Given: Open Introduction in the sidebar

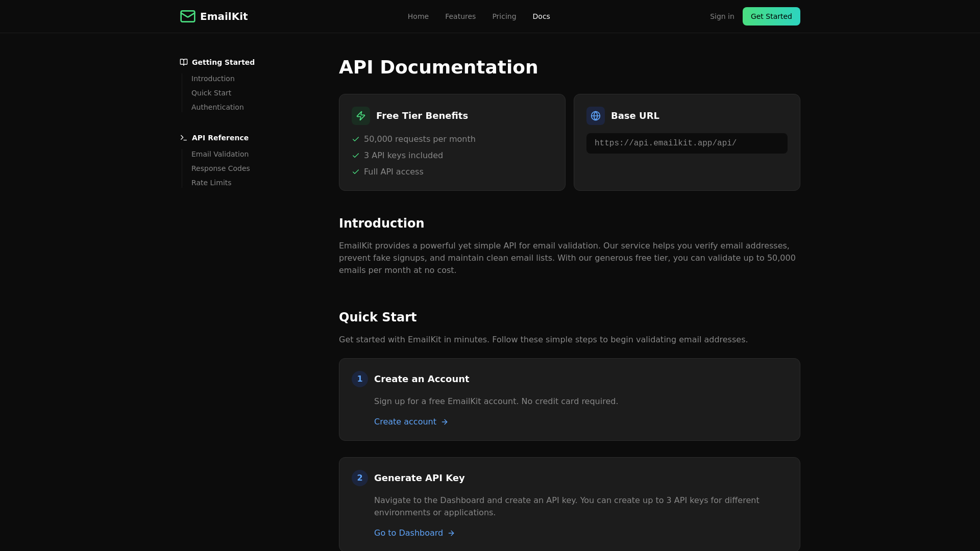Looking at the screenshot, I should [x=213, y=79].
